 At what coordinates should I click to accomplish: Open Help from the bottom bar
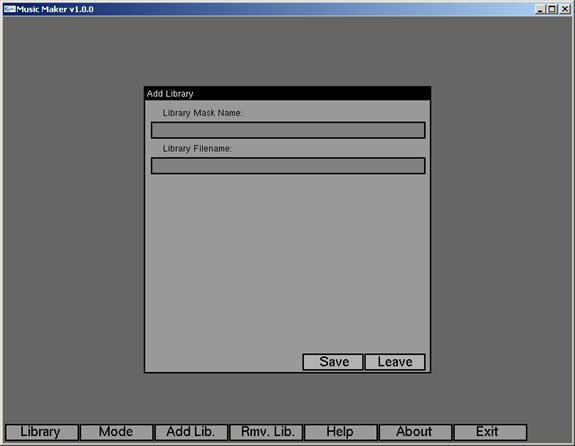click(341, 432)
